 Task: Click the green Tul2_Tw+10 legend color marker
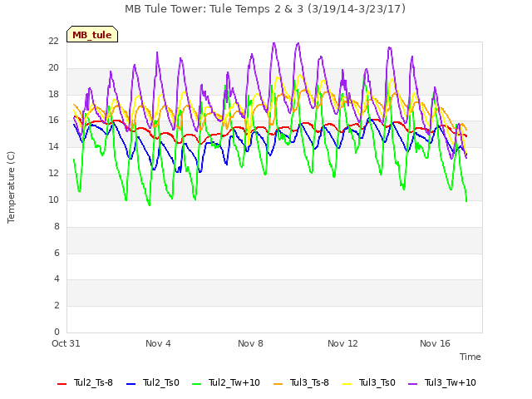click(196, 384)
